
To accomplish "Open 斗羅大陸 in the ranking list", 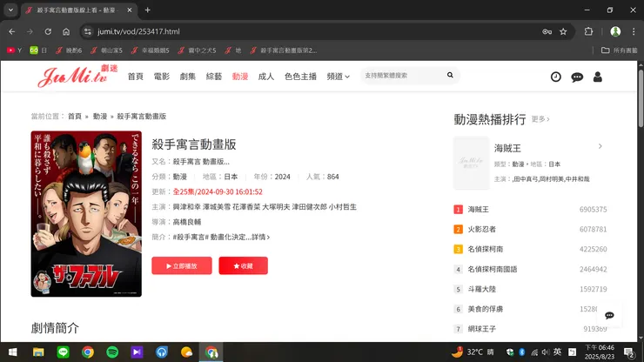I will 482,289.
